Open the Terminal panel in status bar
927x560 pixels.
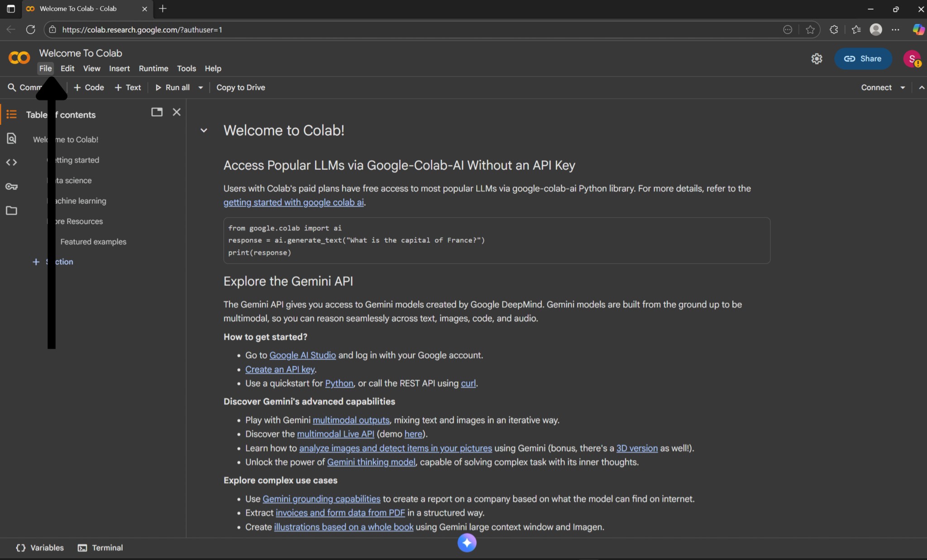tap(100, 548)
